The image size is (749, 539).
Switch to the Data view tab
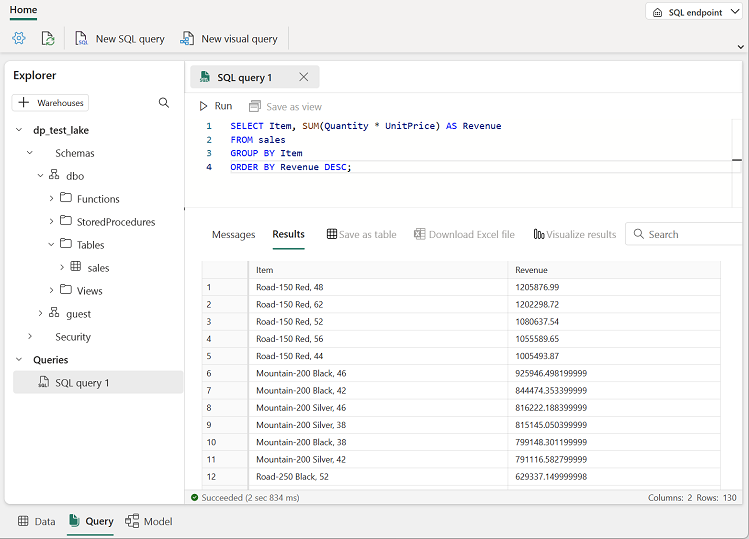click(37, 521)
